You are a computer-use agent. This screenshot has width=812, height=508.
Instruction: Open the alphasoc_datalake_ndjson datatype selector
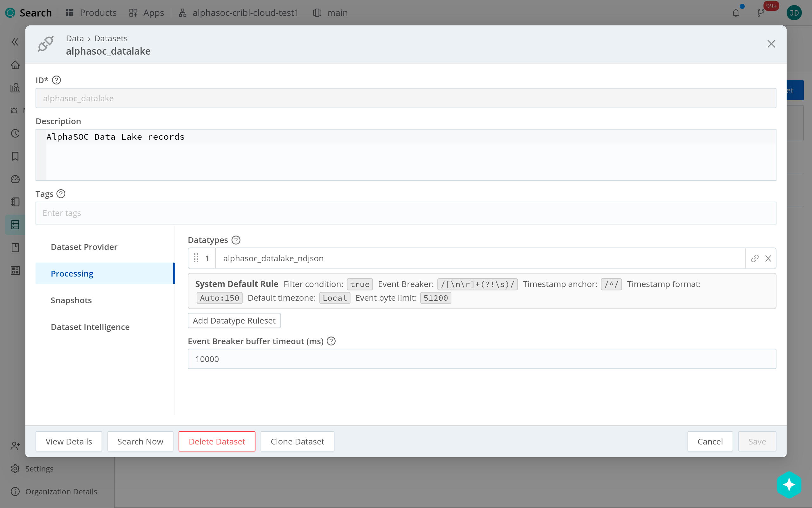(480, 258)
